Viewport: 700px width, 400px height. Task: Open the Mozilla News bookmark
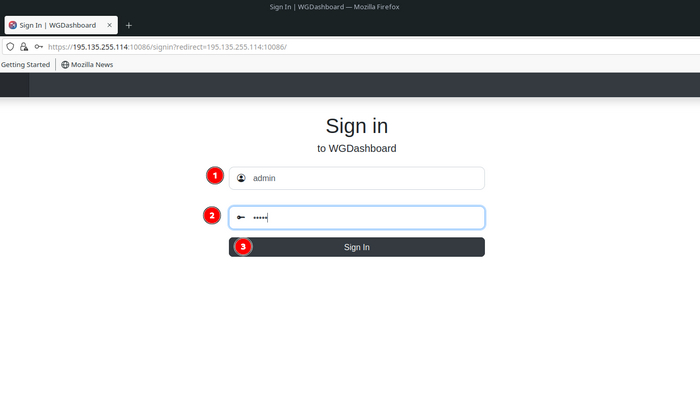coord(87,65)
